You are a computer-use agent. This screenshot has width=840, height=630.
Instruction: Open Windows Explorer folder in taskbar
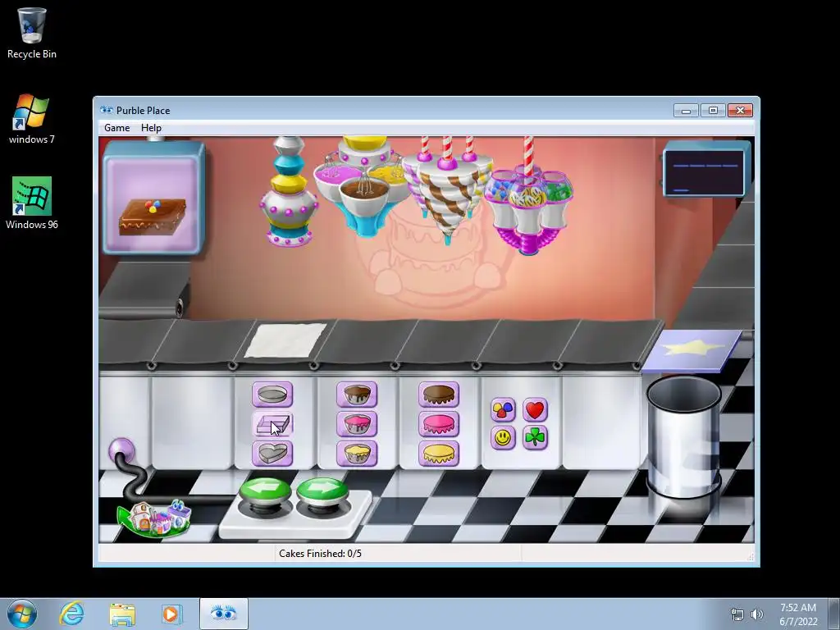point(122,614)
